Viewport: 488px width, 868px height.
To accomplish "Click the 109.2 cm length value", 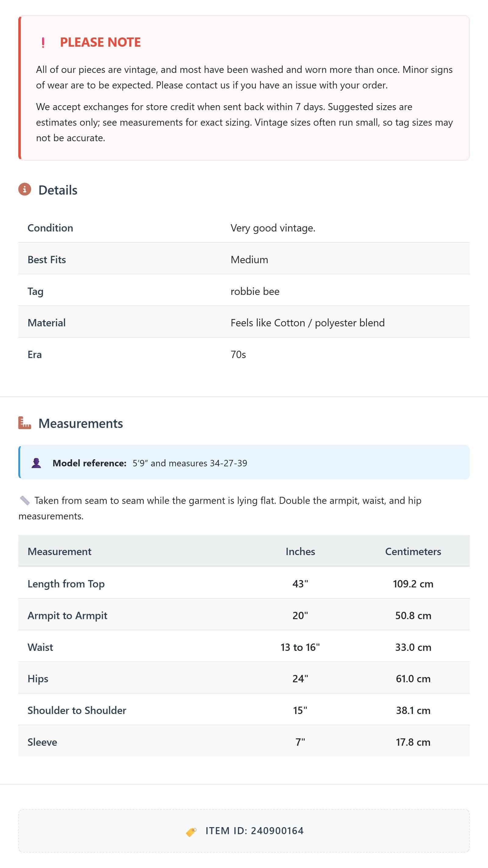I will click(x=413, y=584).
